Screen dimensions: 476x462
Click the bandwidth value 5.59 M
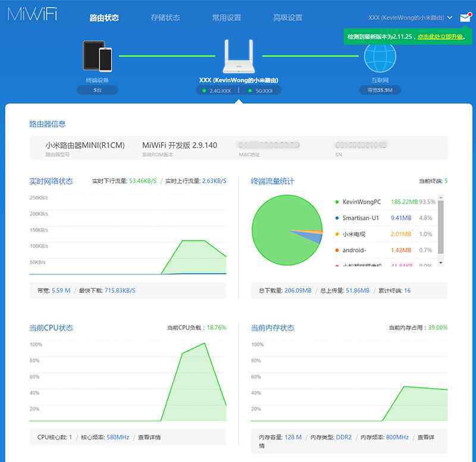point(61,291)
